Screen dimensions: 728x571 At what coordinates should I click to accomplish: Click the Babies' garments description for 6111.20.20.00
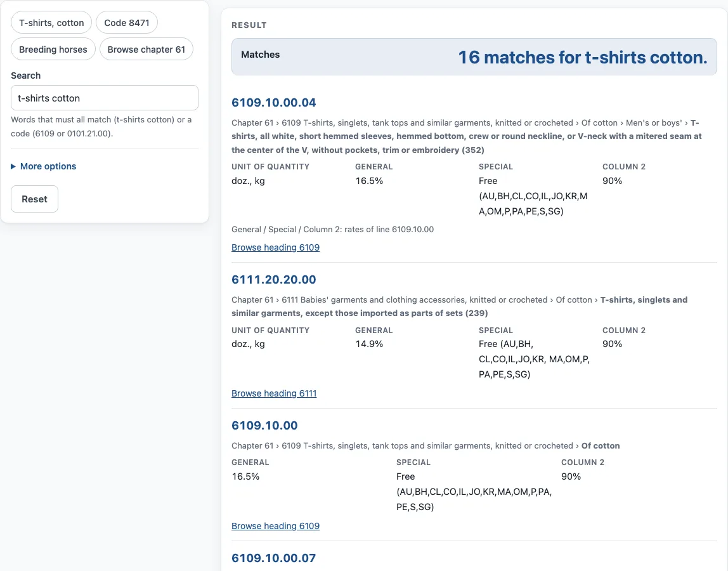pyautogui.click(x=460, y=306)
